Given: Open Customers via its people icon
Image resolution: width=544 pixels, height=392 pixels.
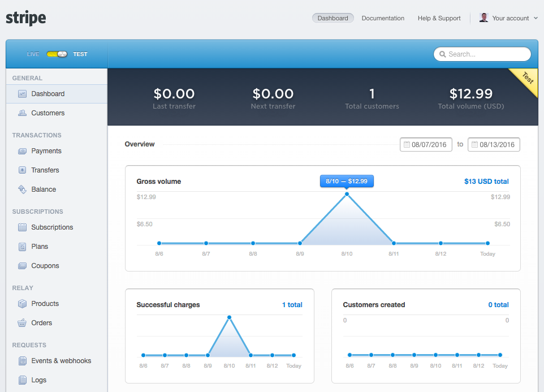Looking at the screenshot, I should 22,113.
